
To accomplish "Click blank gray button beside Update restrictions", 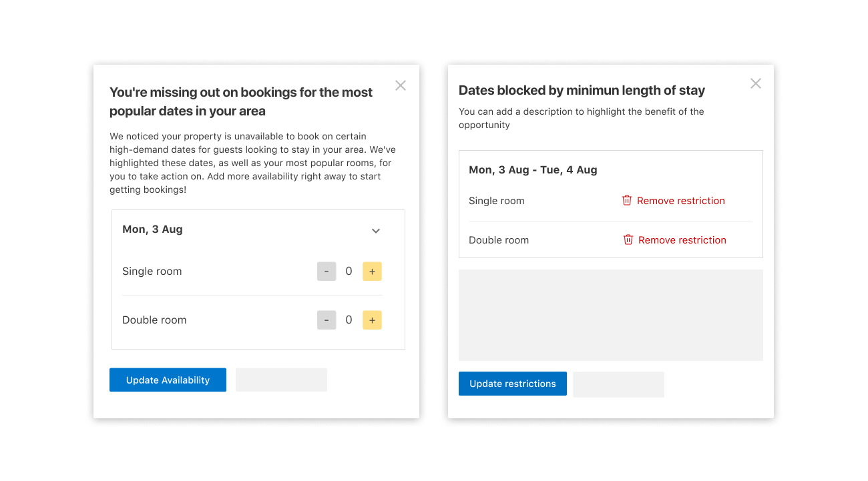I will point(618,384).
